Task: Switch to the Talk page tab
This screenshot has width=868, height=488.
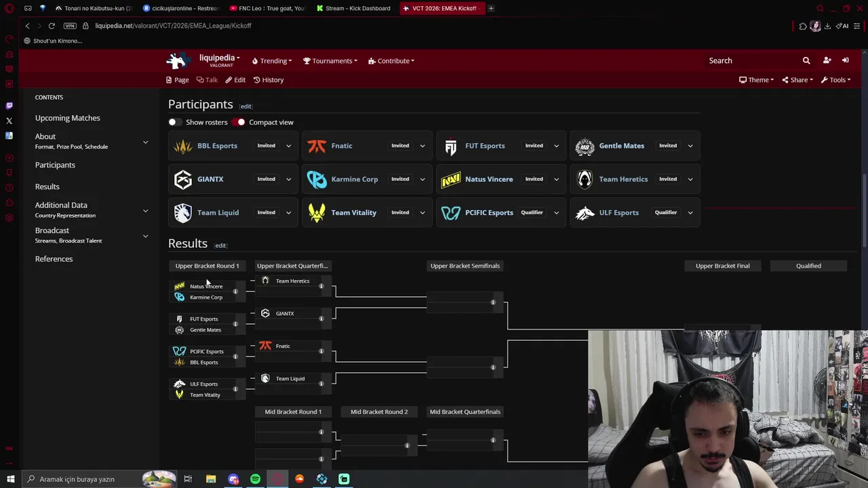Action: pyautogui.click(x=207, y=80)
